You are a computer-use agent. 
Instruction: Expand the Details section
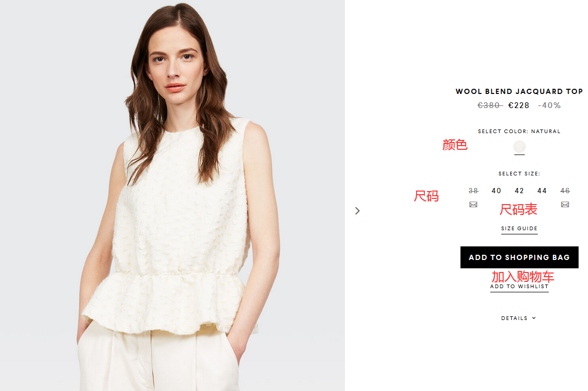pyautogui.click(x=518, y=318)
